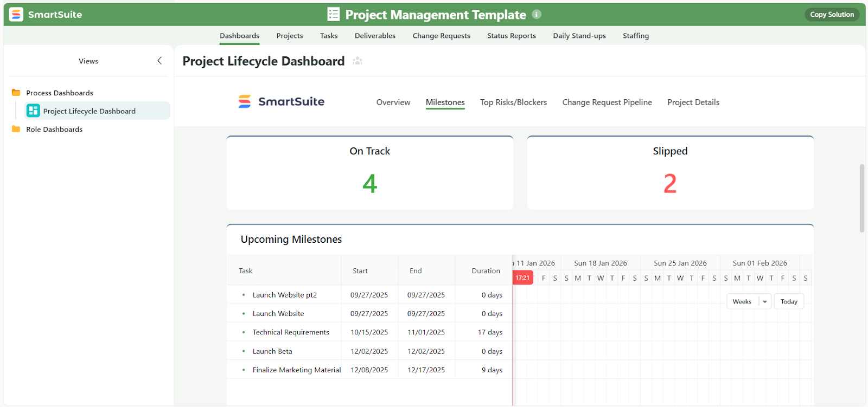Expand Process Dashboards folder label
This screenshot has height=407, width=868.
tap(60, 93)
